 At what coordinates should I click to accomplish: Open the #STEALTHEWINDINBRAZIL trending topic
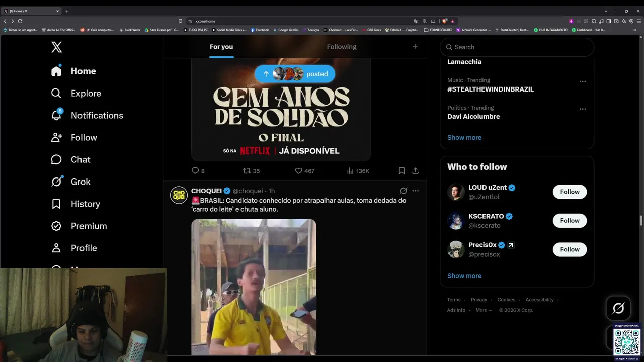[491, 89]
